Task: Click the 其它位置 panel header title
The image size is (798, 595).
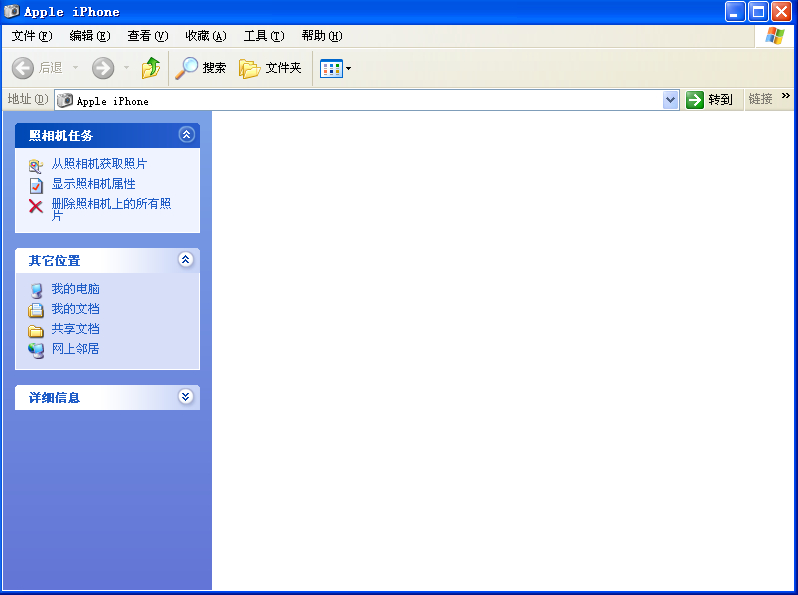Action: [54, 261]
